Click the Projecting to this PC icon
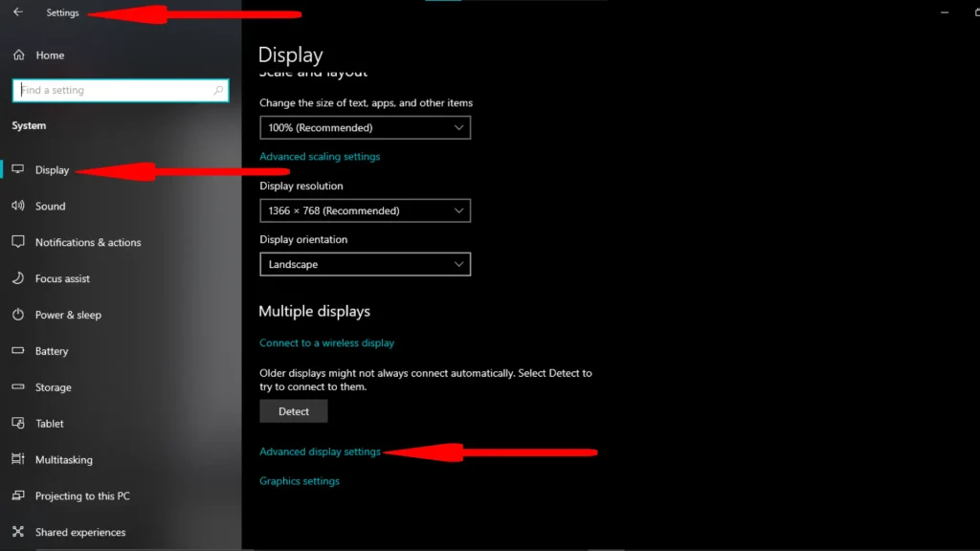980x551 pixels. click(18, 496)
